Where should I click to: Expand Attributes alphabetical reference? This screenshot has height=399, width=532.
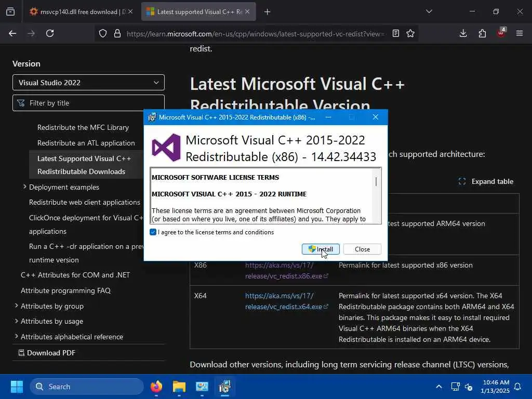pos(16,337)
